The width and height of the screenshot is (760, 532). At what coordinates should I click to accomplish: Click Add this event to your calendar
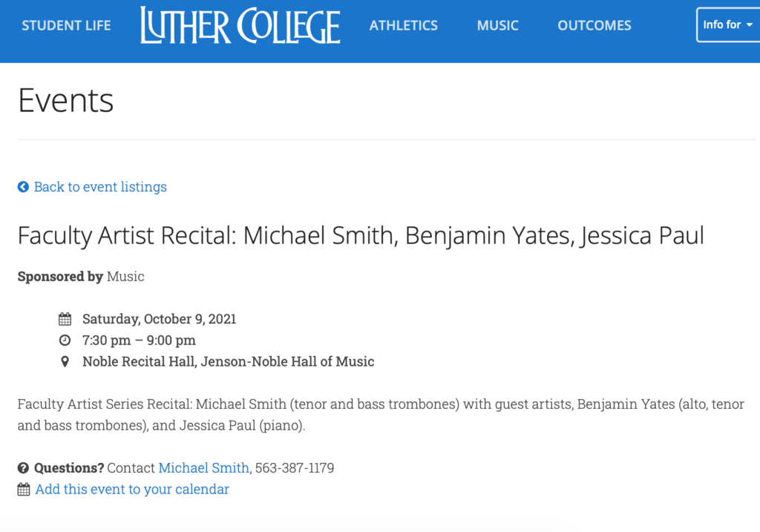pos(132,490)
